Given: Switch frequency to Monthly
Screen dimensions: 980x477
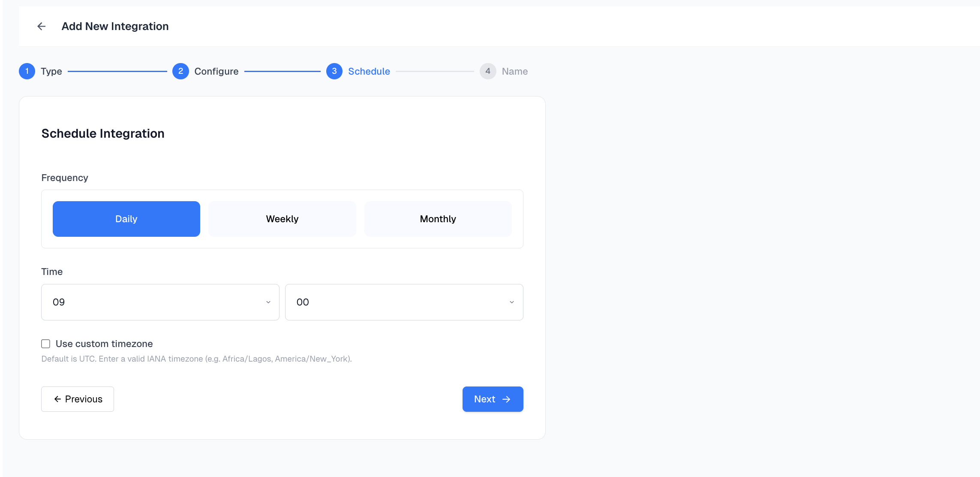Looking at the screenshot, I should pyautogui.click(x=438, y=219).
